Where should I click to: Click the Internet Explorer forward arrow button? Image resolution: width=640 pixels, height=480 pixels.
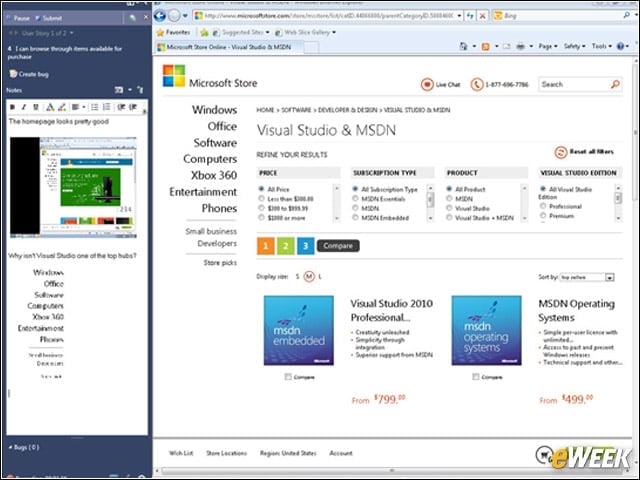(x=174, y=16)
